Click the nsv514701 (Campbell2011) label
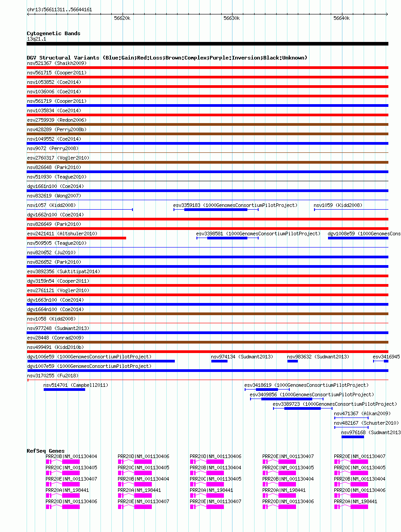 (x=76, y=385)
